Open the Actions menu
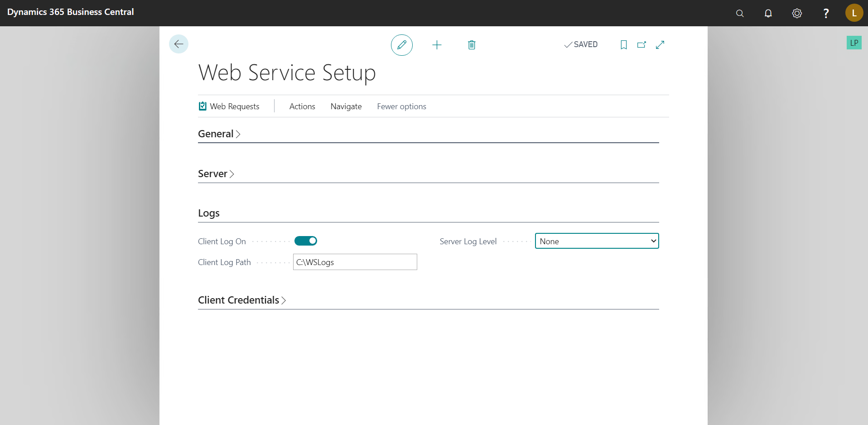Image resolution: width=868 pixels, height=425 pixels. (302, 106)
